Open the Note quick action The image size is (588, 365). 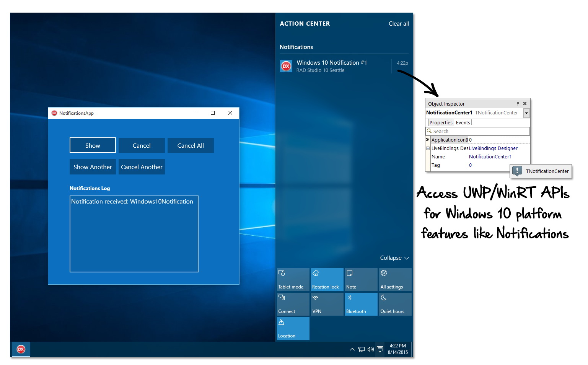[x=361, y=280]
